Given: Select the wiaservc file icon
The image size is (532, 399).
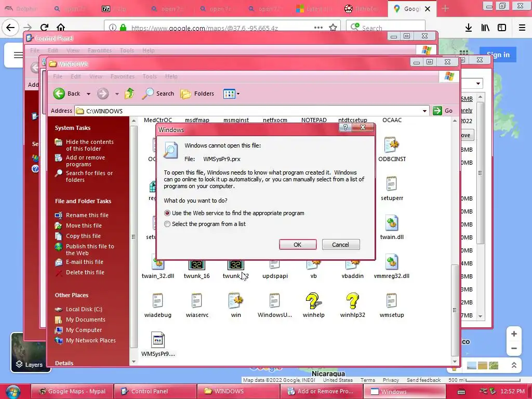Looking at the screenshot, I should tap(197, 301).
